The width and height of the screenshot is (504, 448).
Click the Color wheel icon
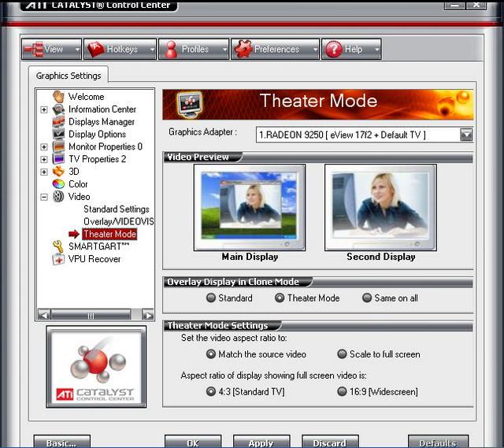point(58,183)
